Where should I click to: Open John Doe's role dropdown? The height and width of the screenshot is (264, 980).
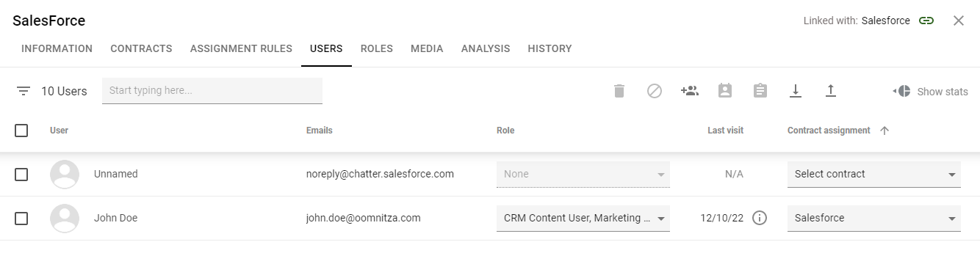click(x=583, y=218)
